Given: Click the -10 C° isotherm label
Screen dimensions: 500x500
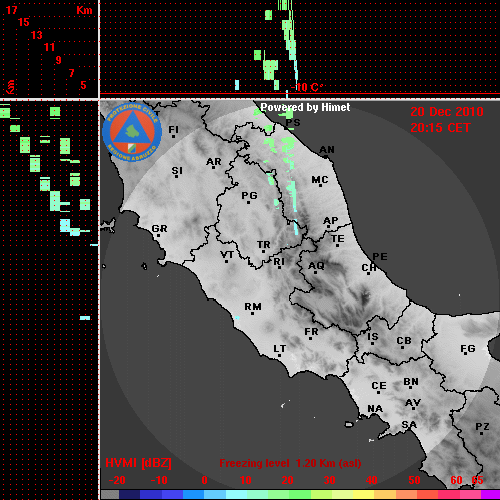Looking at the screenshot, I should click(x=307, y=88).
